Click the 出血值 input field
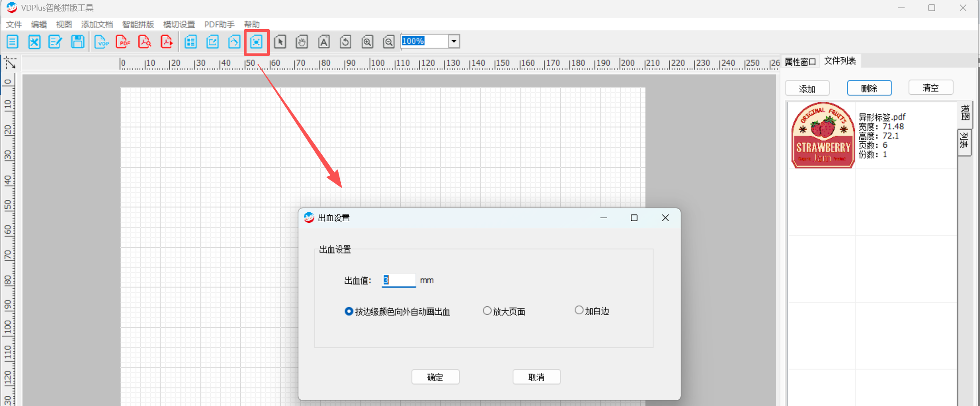 click(399, 280)
